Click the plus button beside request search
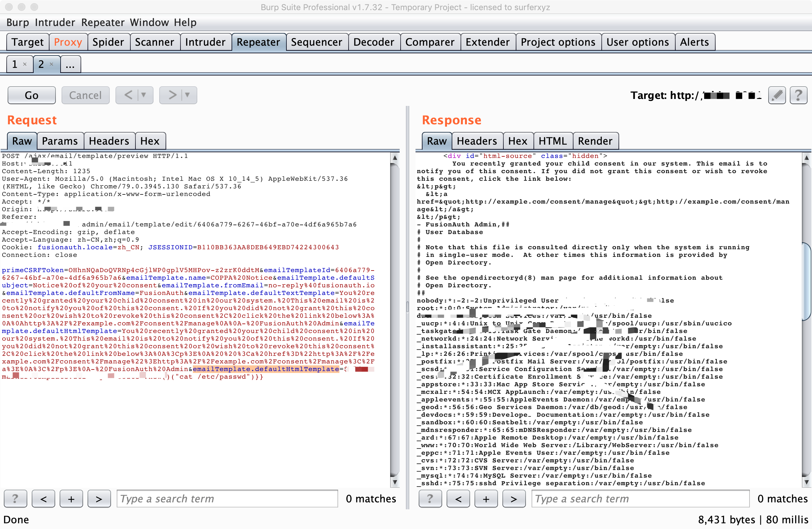The height and width of the screenshot is (529, 812). 71,499
